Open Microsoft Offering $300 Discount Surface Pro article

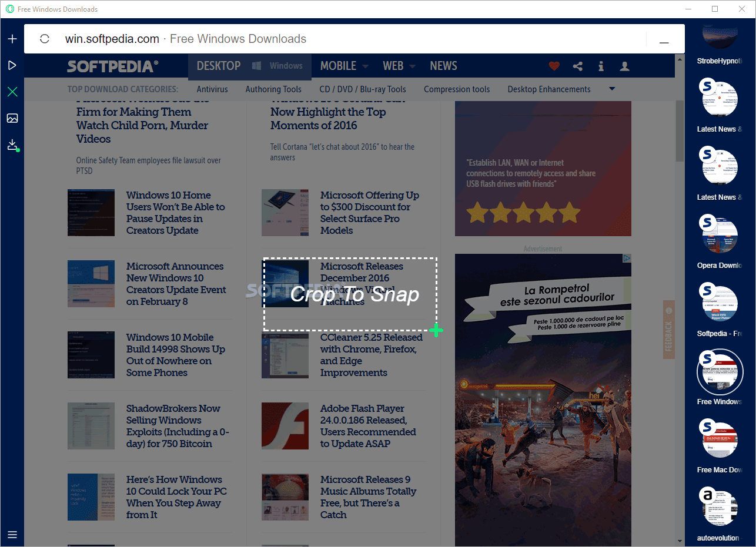[x=370, y=213]
